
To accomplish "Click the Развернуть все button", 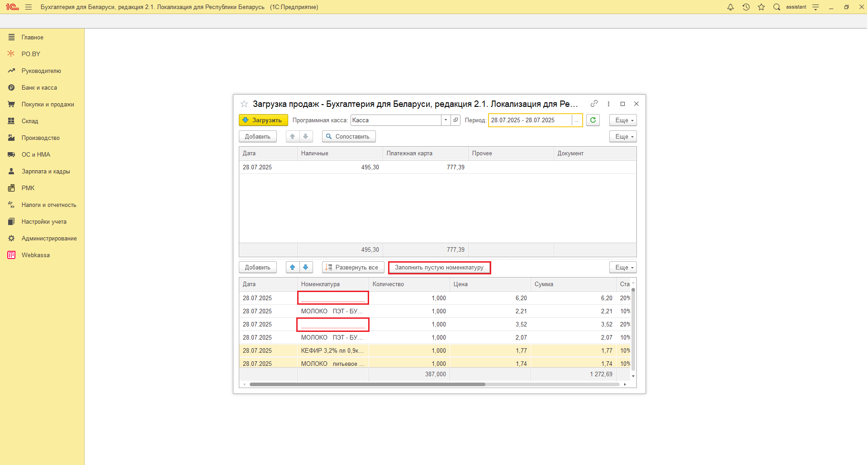I will pos(353,267).
